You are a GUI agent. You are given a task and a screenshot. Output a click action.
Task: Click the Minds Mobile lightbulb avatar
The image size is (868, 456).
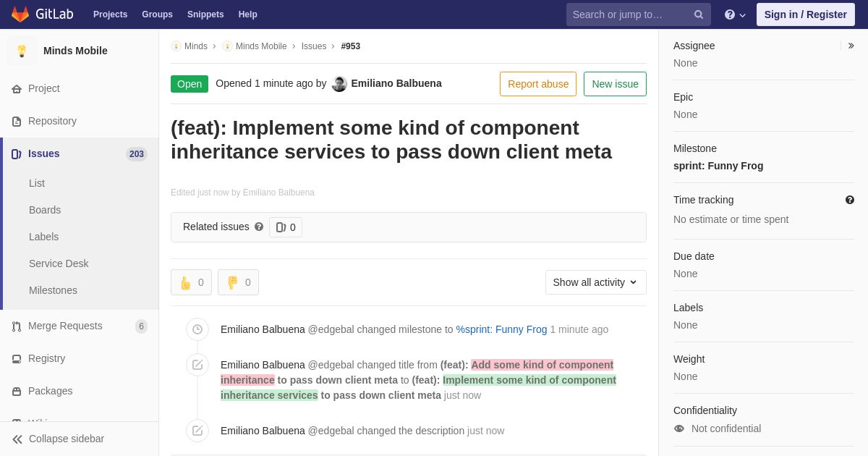(x=22, y=51)
